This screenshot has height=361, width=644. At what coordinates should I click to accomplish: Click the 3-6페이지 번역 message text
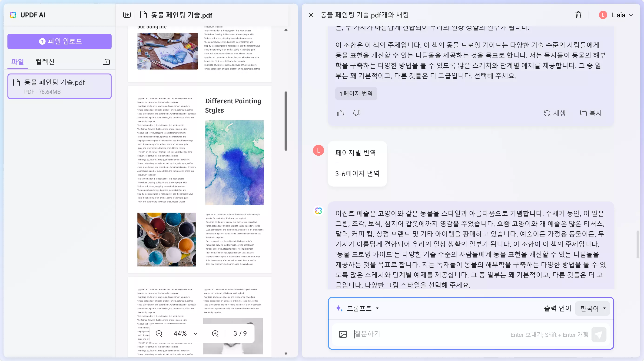coord(357,174)
